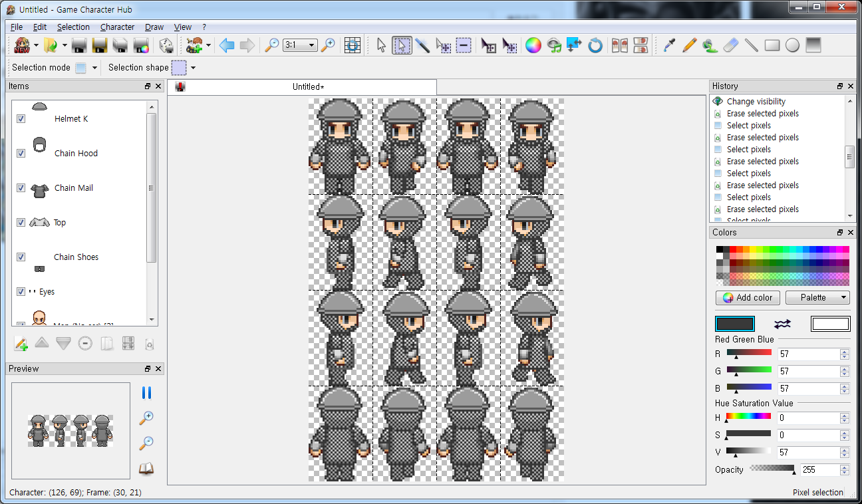Open the File menu

(x=17, y=27)
